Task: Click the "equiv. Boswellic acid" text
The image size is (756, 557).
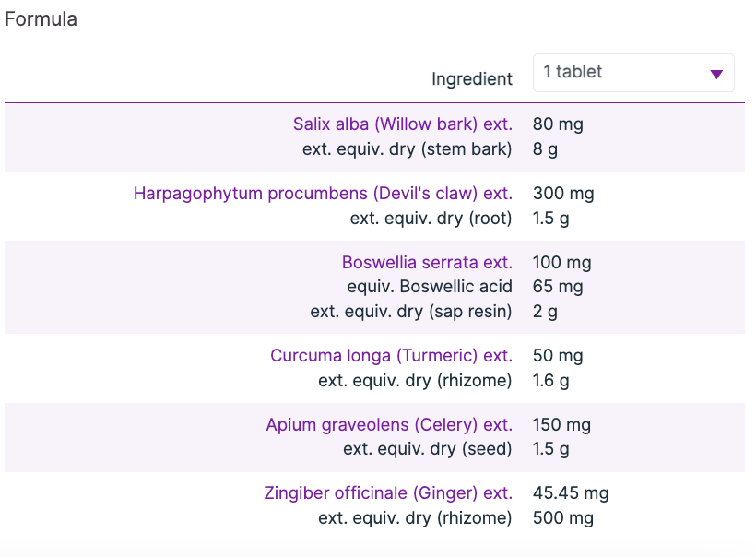Action: pos(430,287)
